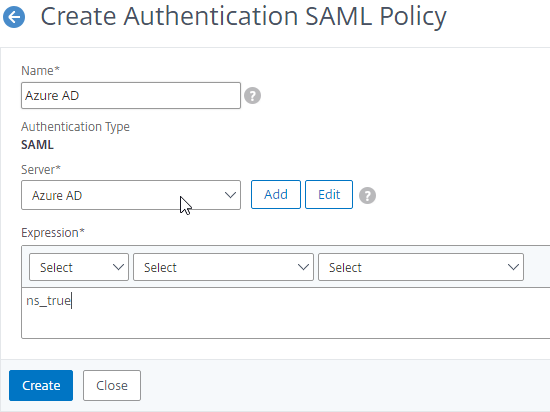550x412 pixels.
Task: Click the Server* field label
Action: pos(41,170)
